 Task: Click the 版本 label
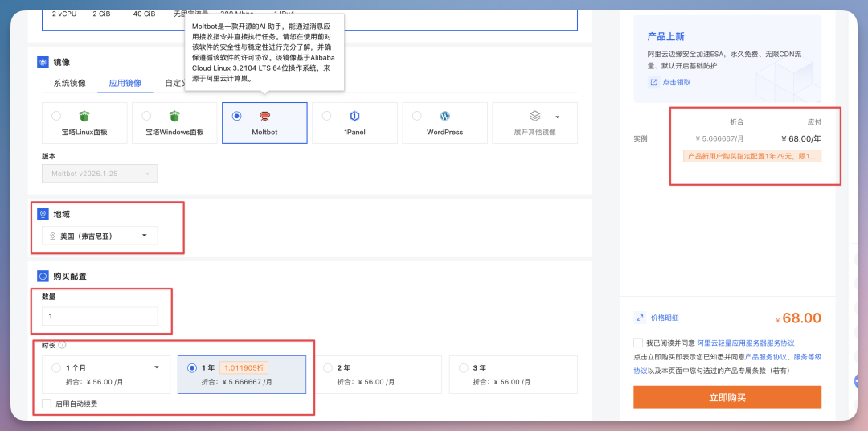coord(49,156)
